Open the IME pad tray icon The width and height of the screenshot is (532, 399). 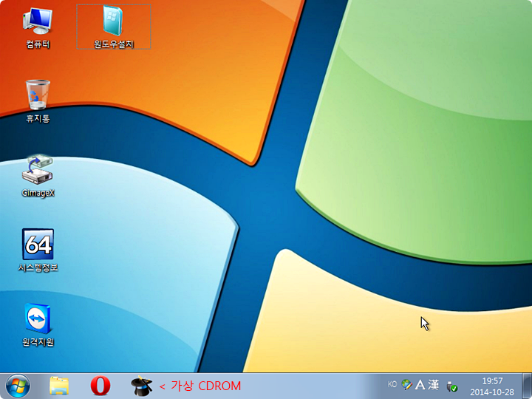407,384
